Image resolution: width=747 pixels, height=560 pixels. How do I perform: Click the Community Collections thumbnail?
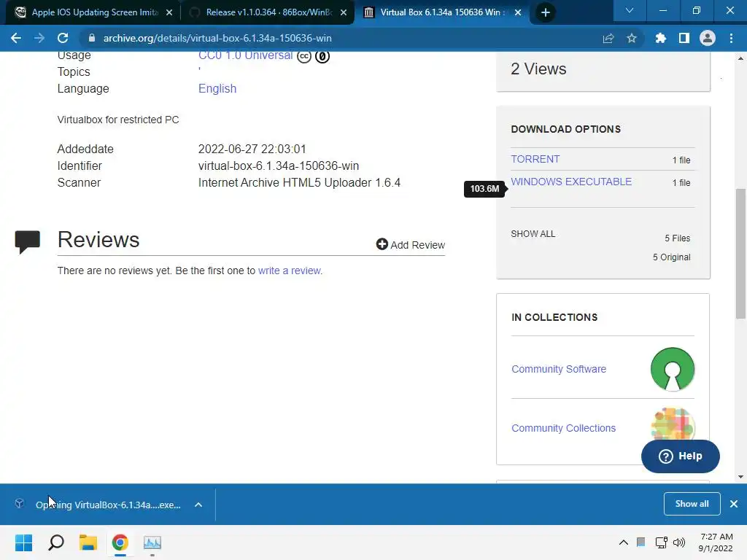click(x=672, y=424)
